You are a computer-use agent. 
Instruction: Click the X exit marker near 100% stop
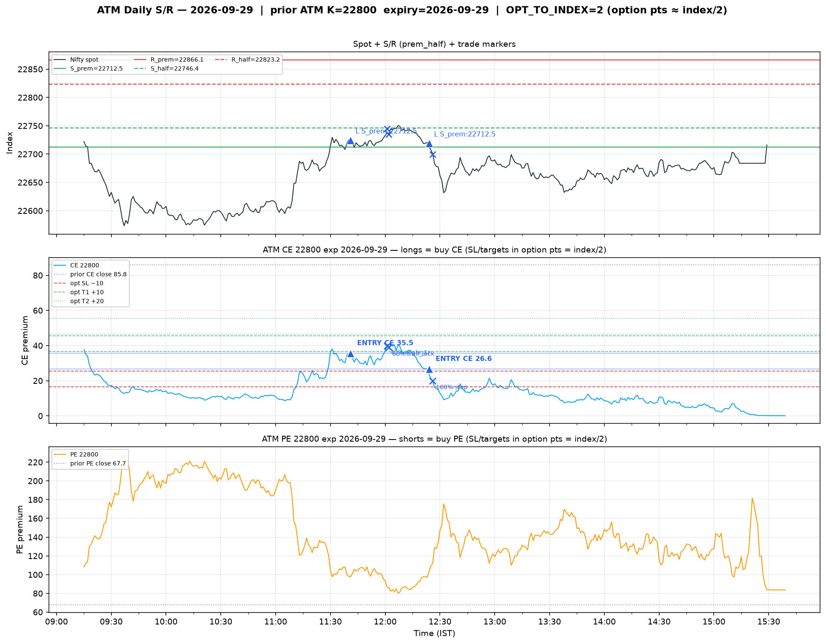433,381
